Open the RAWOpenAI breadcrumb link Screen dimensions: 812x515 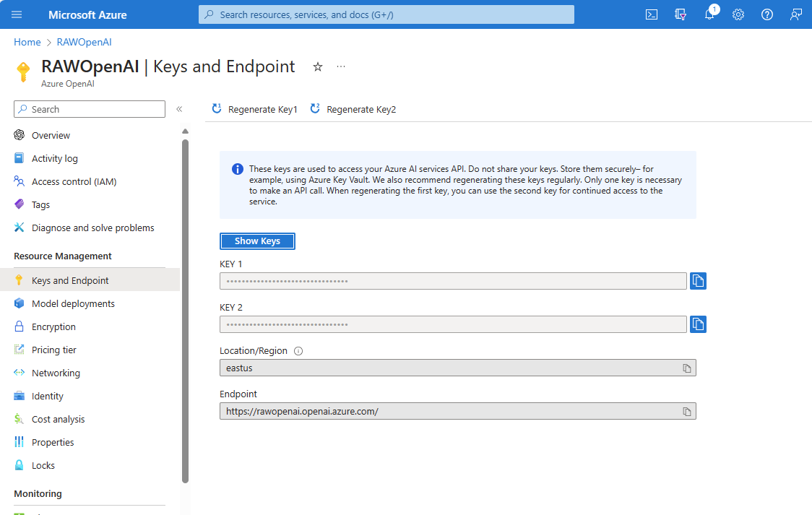point(84,43)
